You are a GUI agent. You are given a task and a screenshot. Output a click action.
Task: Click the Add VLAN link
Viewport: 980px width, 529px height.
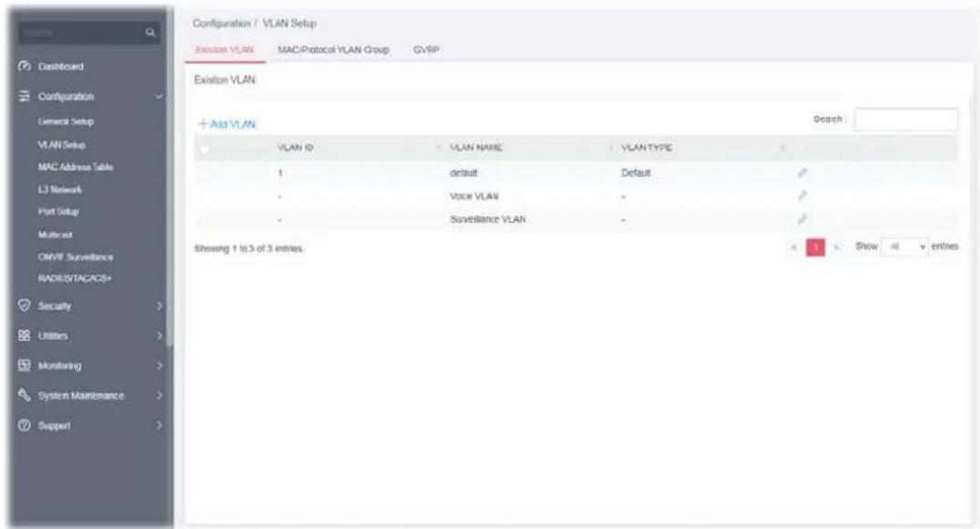[227, 125]
